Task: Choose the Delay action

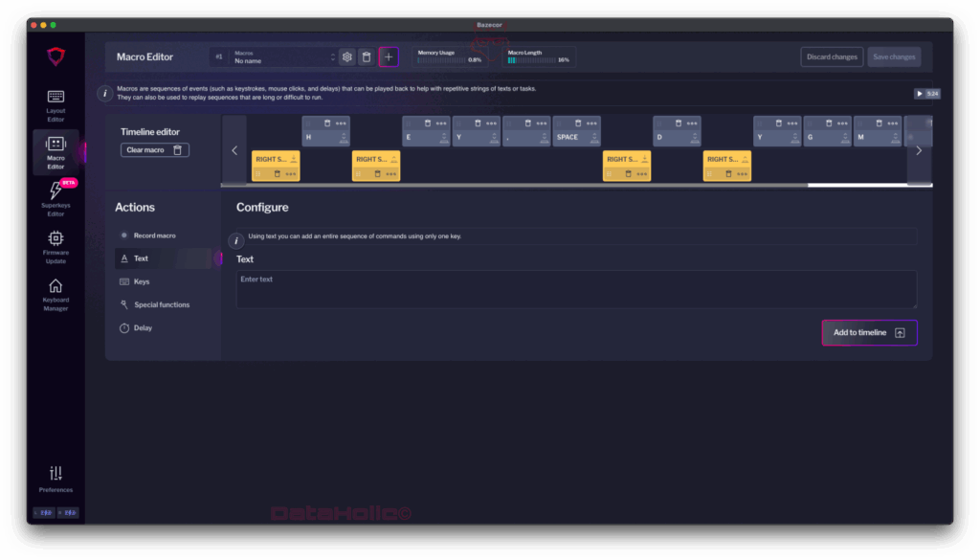Action: [x=142, y=328]
